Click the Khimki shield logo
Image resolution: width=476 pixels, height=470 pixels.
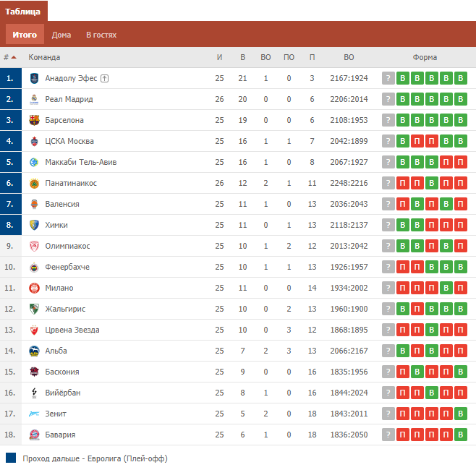tap(34, 225)
